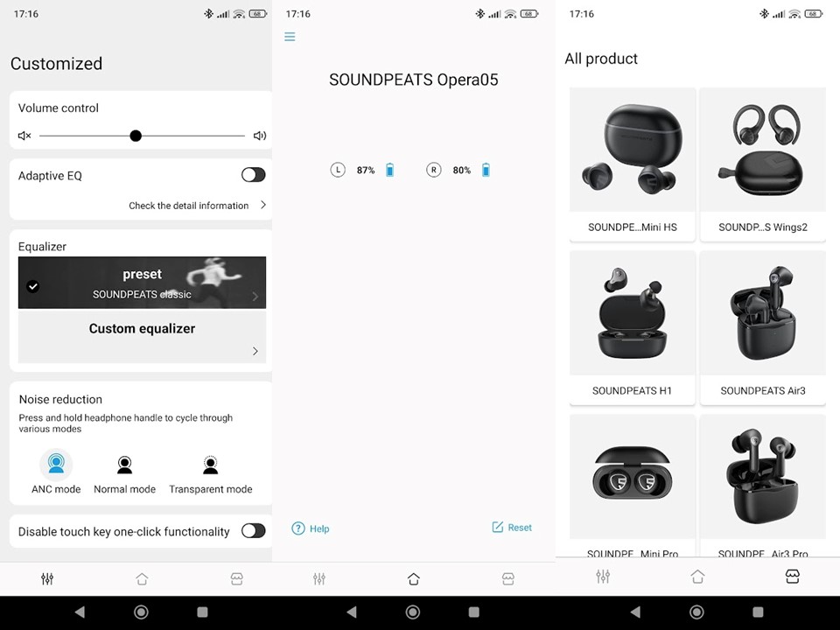Tap the left earbud L indicator
Viewport: 840px width, 630px height.
338,170
